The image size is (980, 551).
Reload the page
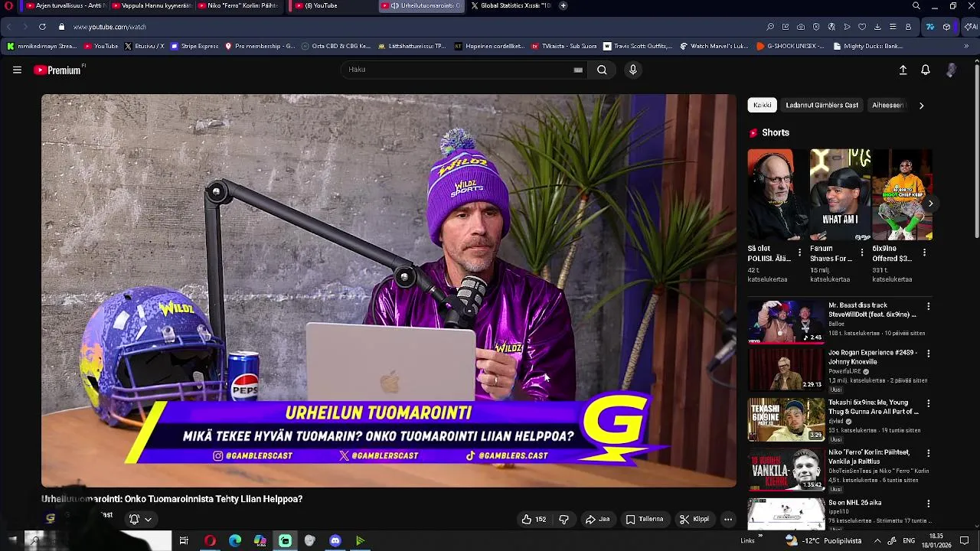(x=42, y=27)
